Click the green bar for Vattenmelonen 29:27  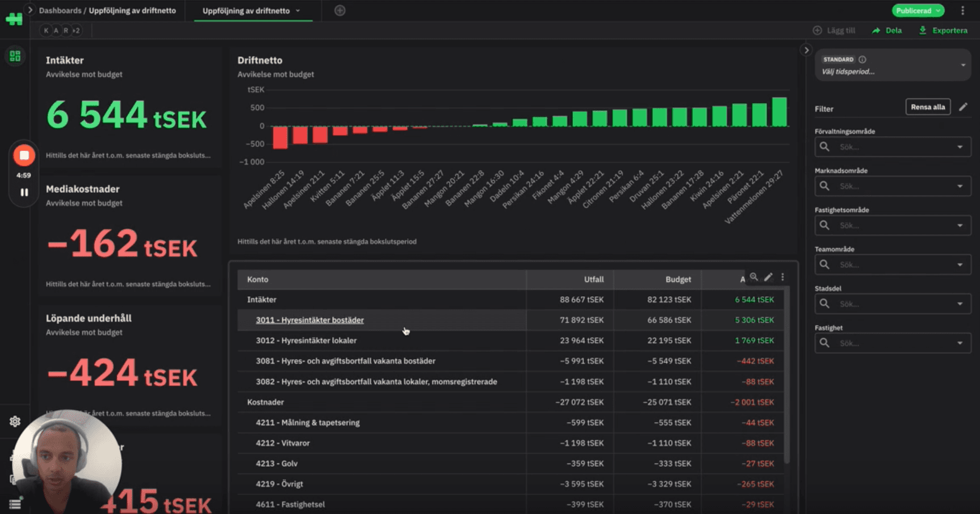point(780,112)
